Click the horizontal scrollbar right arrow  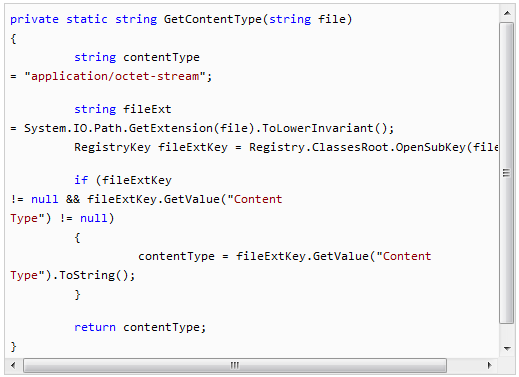tap(489, 365)
